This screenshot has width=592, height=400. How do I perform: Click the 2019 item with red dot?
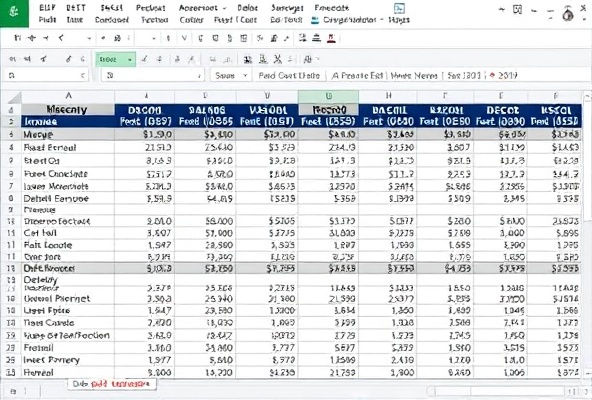[x=504, y=76]
